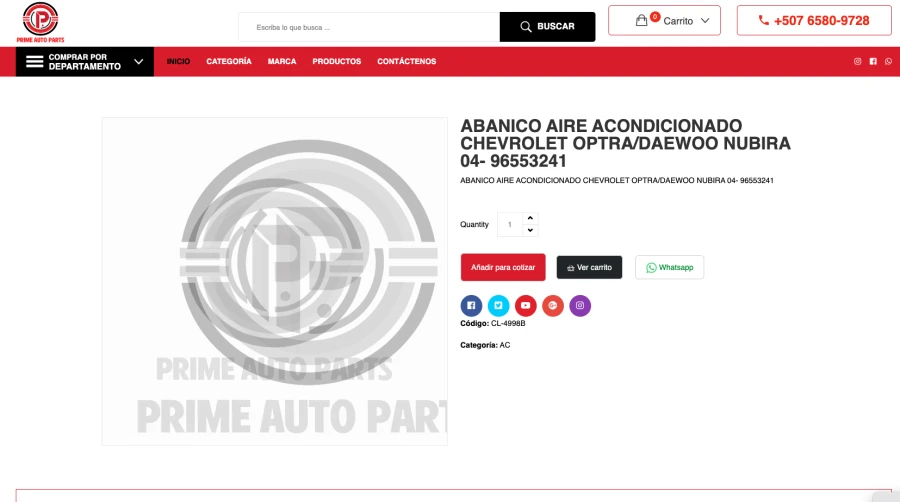Click the magnifier icon in BUSCAR button
This screenshot has width=900, height=502.
click(525, 27)
